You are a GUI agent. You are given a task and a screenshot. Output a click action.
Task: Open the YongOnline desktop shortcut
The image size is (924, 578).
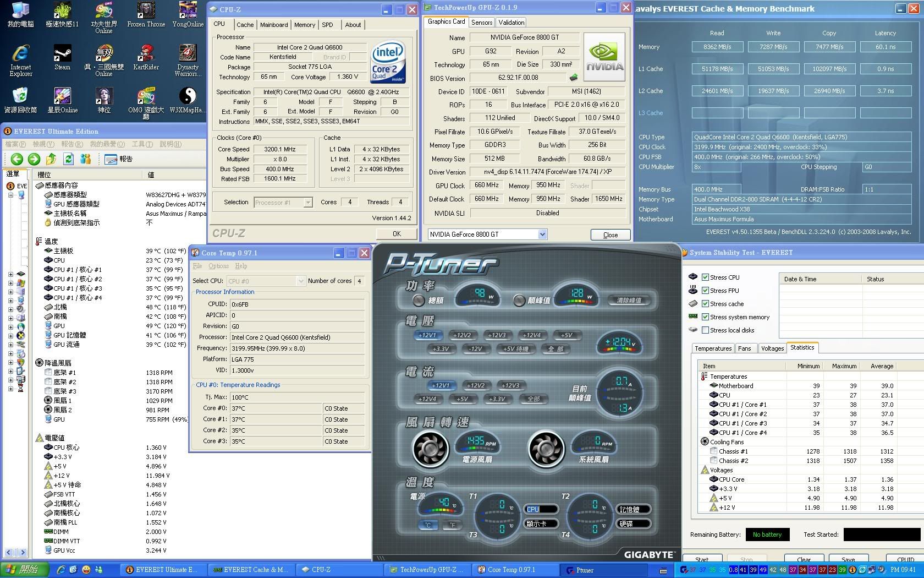pyautogui.click(x=188, y=15)
